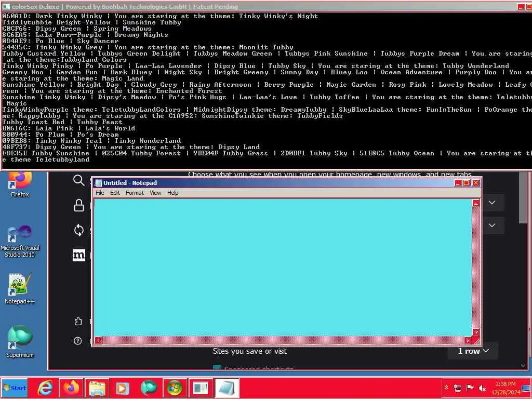Show hidden tray icons with the double-arrow

coord(446,388)
